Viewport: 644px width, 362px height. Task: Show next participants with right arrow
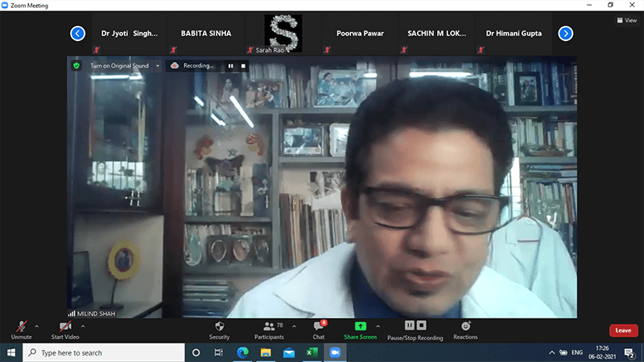[566, 34]
